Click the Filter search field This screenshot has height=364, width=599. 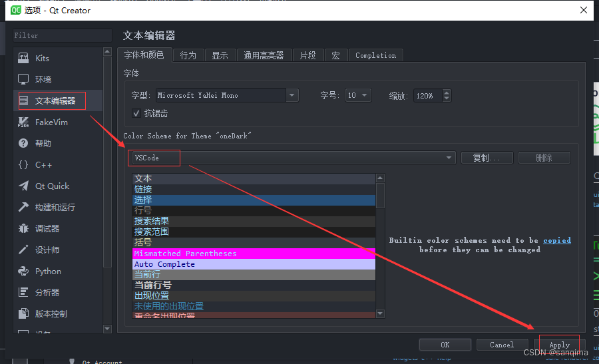tap(63, 35)
